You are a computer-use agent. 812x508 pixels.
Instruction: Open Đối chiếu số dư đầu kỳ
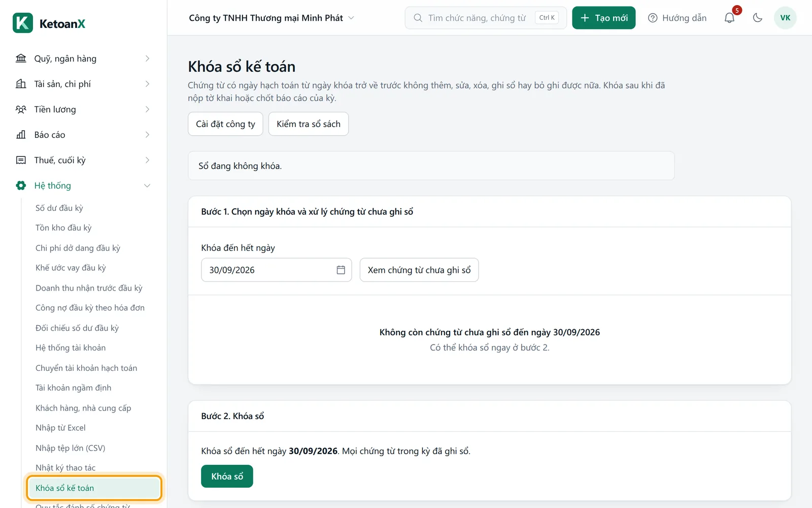click(x=77, y=328)
